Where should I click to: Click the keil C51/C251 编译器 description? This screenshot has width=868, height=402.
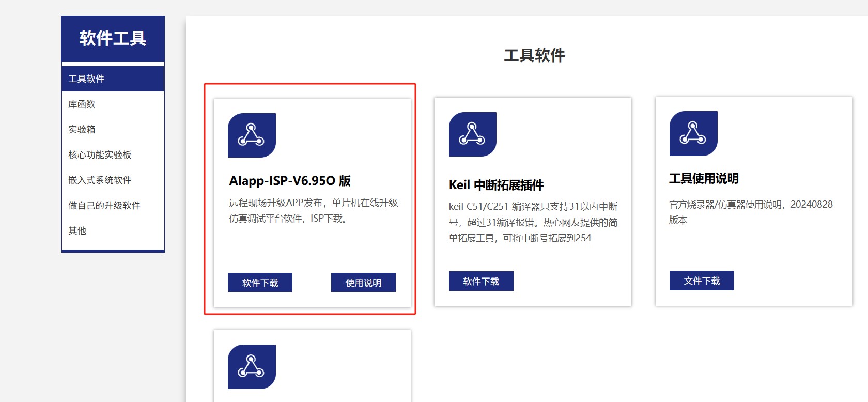coord(533,222)
